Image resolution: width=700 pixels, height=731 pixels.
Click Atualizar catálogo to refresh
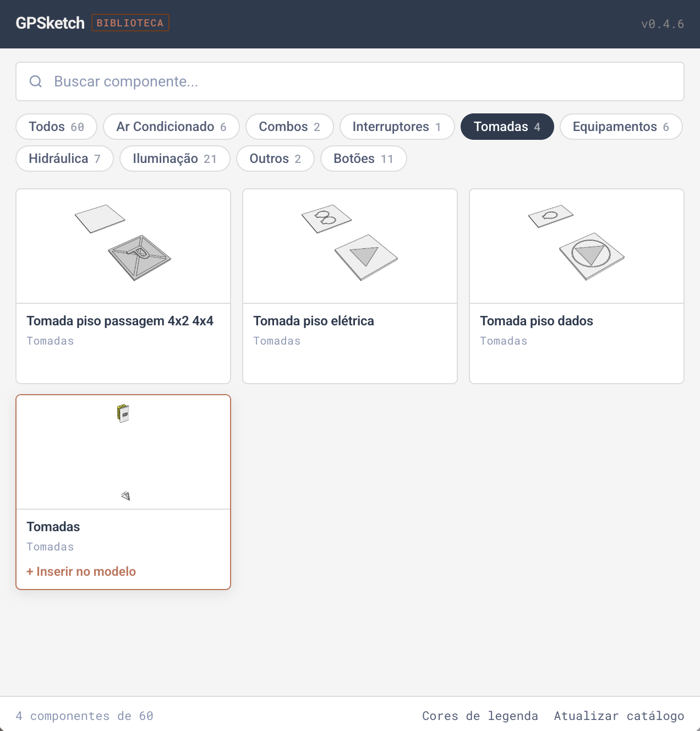pyautogui.click(x=619, y=716)
